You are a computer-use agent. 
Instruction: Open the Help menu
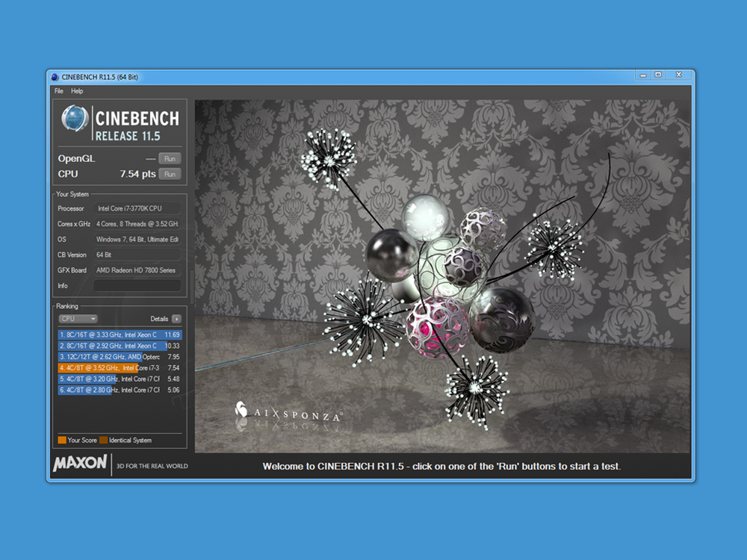coord(77,91)
